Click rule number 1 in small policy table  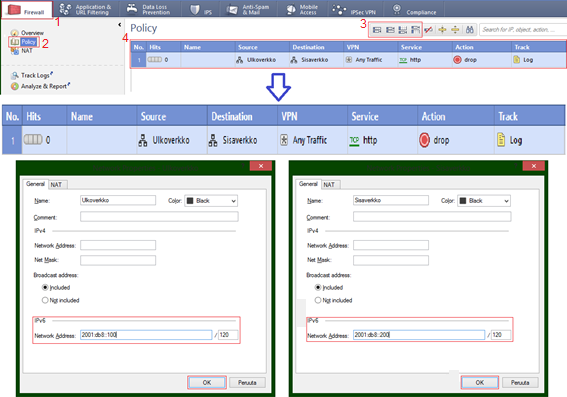(x=139, y=60)
